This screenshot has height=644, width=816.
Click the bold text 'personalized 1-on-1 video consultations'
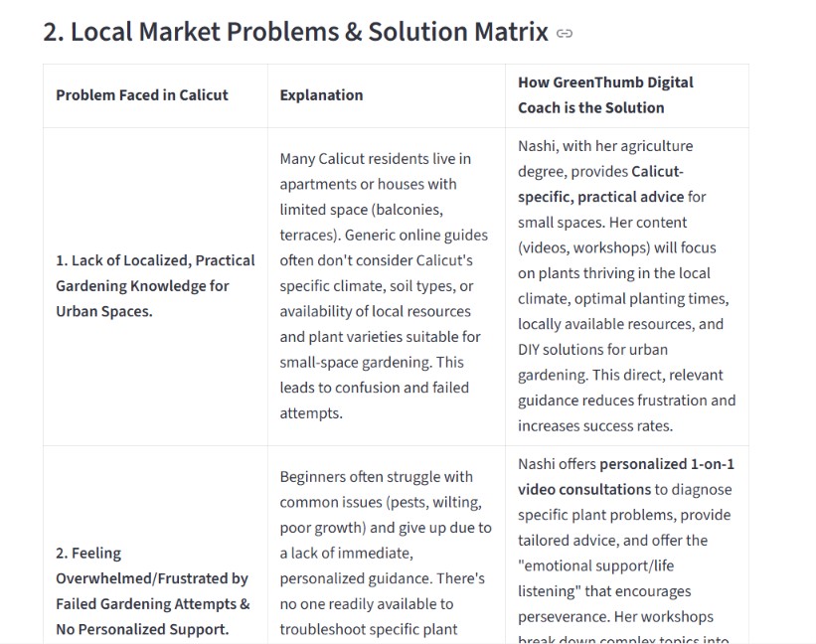click(626, 476)
